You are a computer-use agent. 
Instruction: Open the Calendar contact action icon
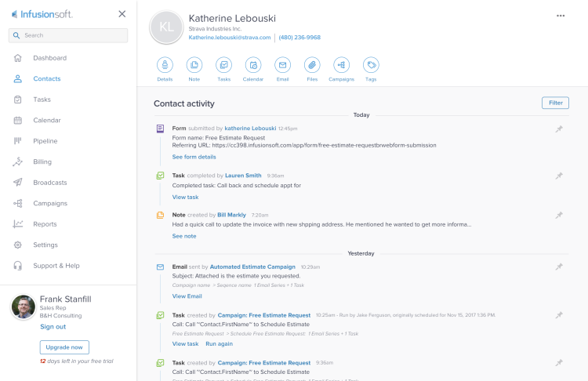[x=253, y=65]
